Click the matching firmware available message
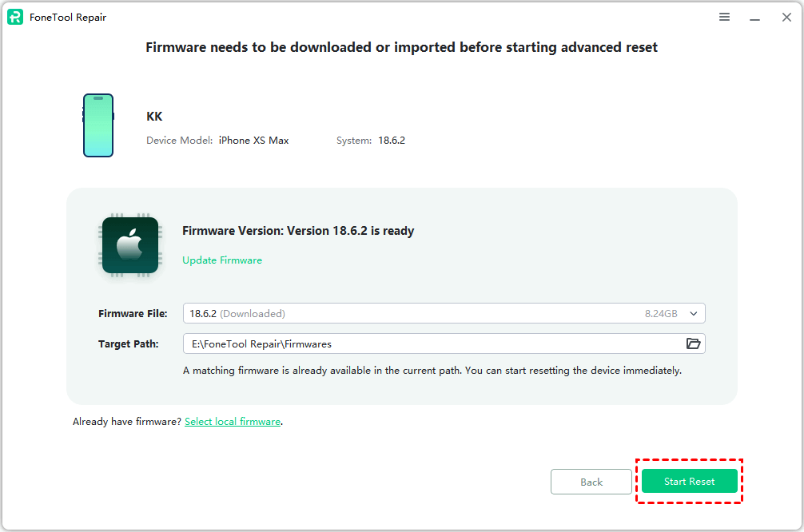Screen dimensions: 804x532 point(432,371)
